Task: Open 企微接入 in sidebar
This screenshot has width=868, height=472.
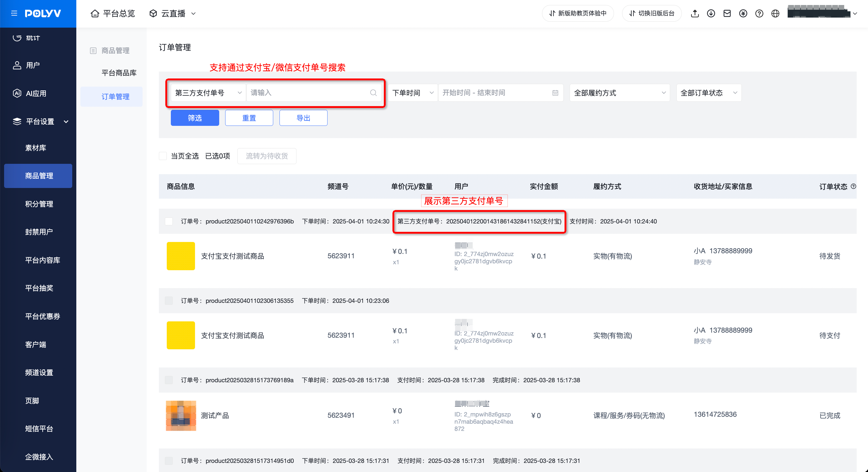Action: coord(39,457)
